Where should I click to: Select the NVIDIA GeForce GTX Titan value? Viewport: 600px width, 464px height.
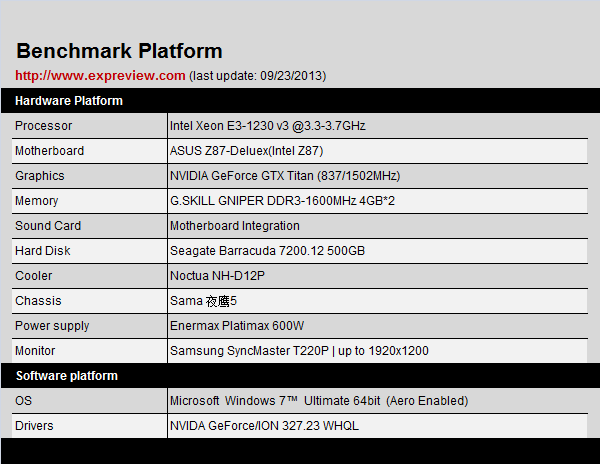click(285, 176)
